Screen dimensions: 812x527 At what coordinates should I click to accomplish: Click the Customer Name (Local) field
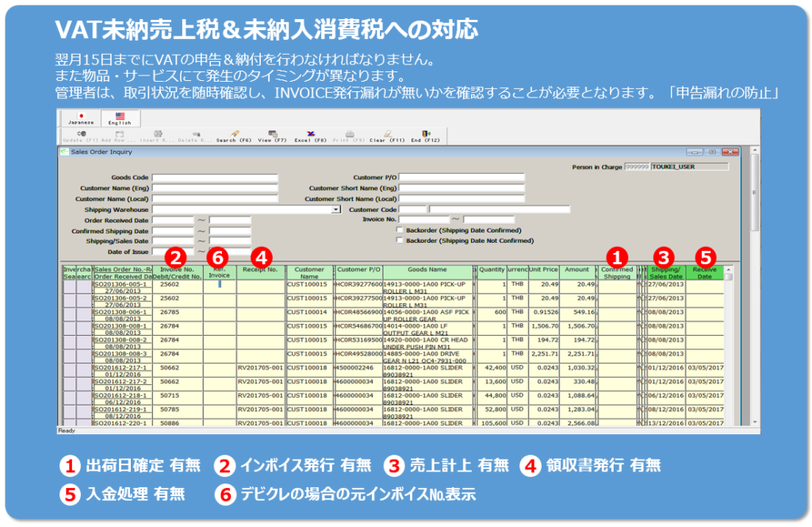tap(215, 198)
